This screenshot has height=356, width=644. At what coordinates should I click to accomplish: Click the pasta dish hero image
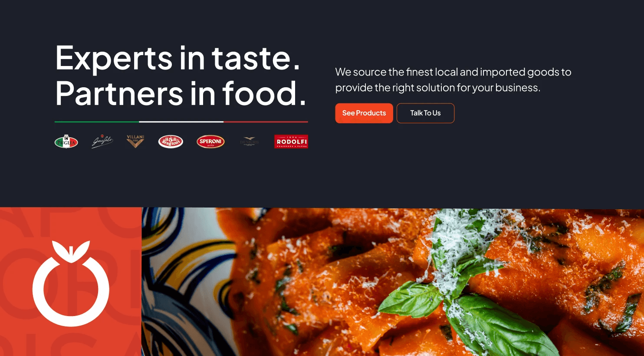(393, 282)
